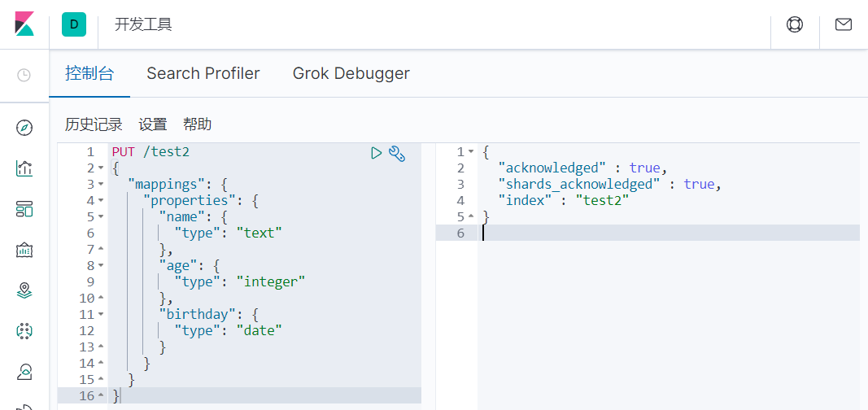Collapse name fold arrow on line 5
The image size is (868, 410).
(101, 216)
